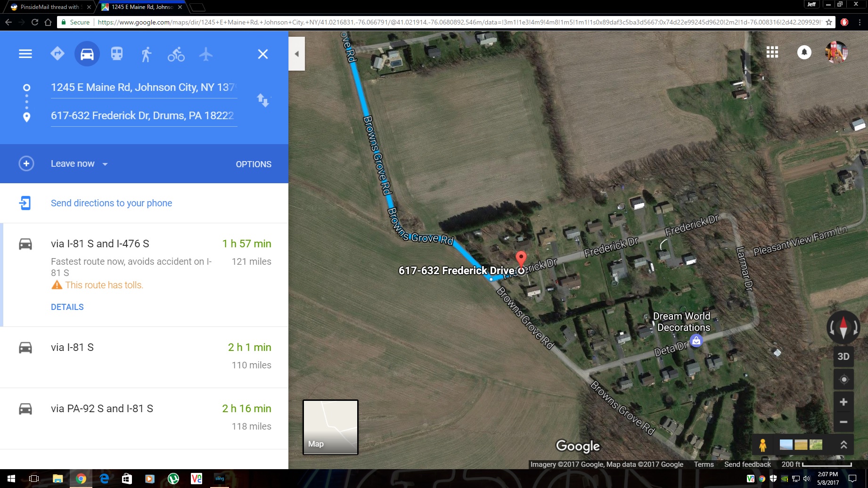Click Send directions to your phone
Viewport: 868px width, 488px height.
click(111, 203)
